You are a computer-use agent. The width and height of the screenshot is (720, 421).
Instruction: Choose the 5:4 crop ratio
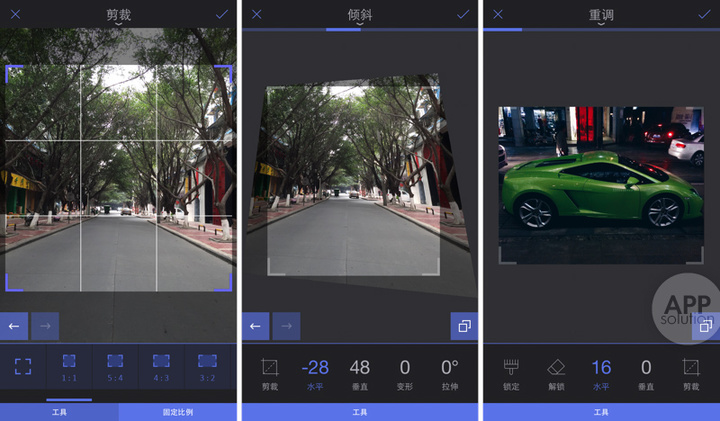click(x=115, y=366)
